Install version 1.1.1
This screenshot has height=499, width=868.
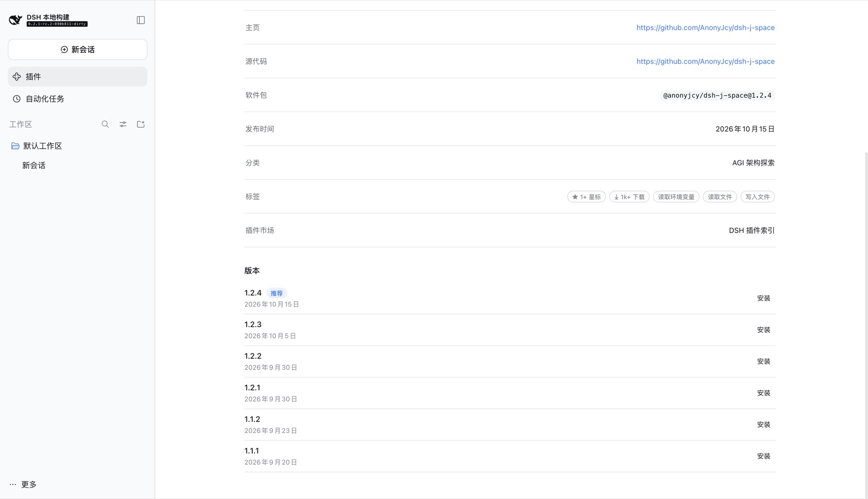763,457
